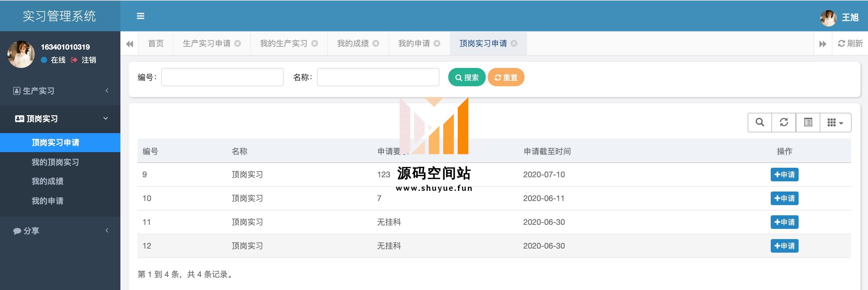
Task: Click the 在线 status indicator
Action: click(53, 60)
